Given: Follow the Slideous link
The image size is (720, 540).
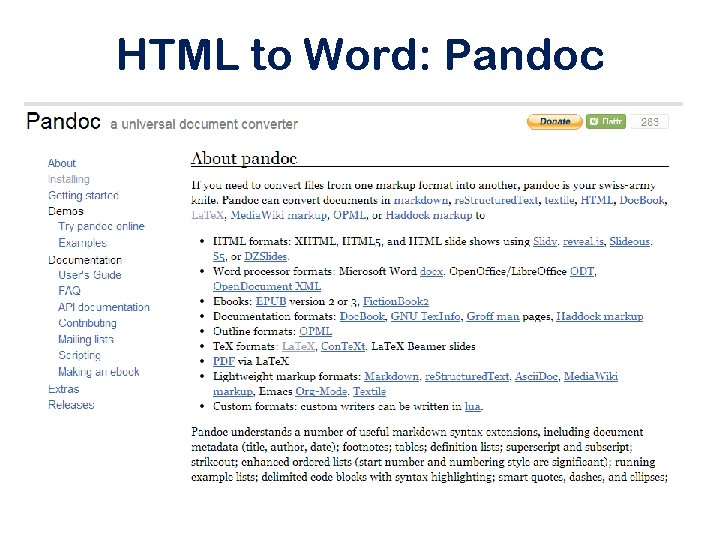Looking at the screenshot, I should tap(630, 242).
